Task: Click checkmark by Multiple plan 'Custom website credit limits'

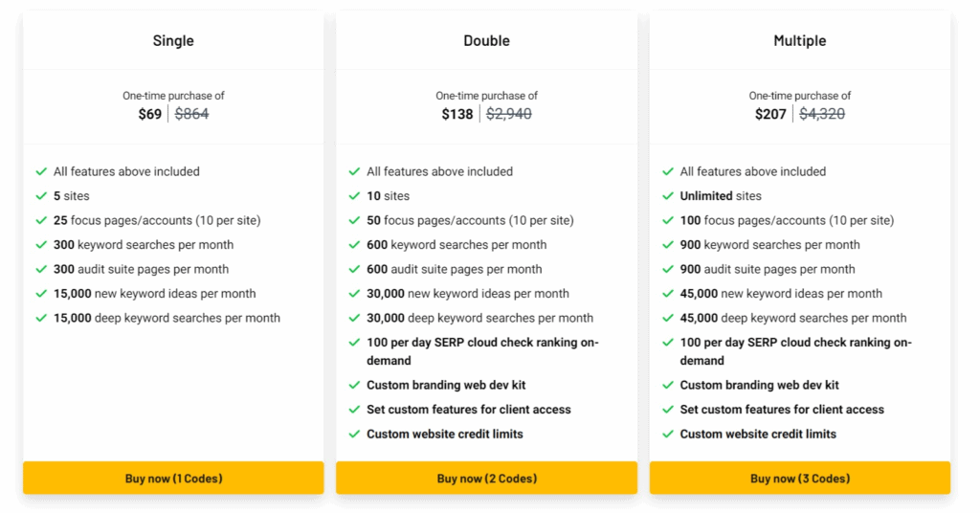Action: [x=667, y=434]
